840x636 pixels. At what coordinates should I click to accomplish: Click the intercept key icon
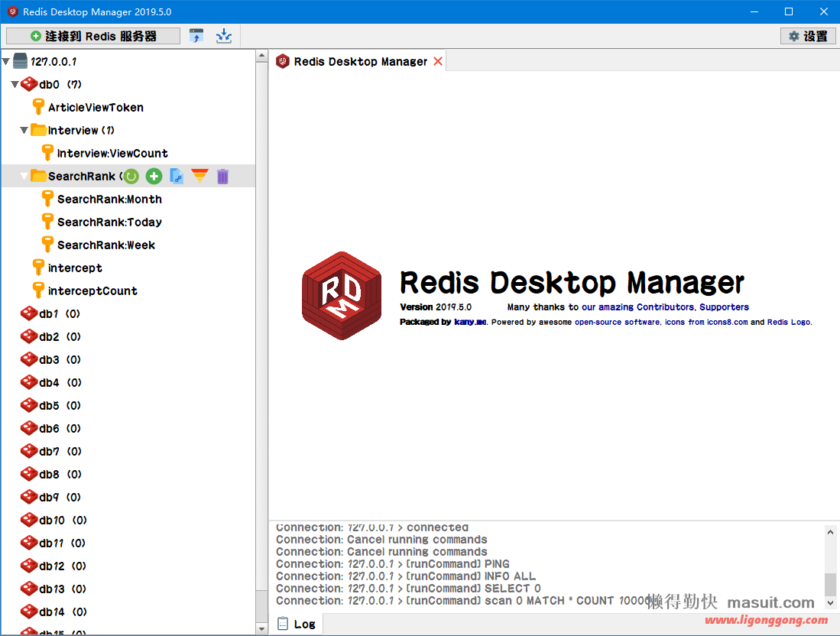(x=38, y=268)
